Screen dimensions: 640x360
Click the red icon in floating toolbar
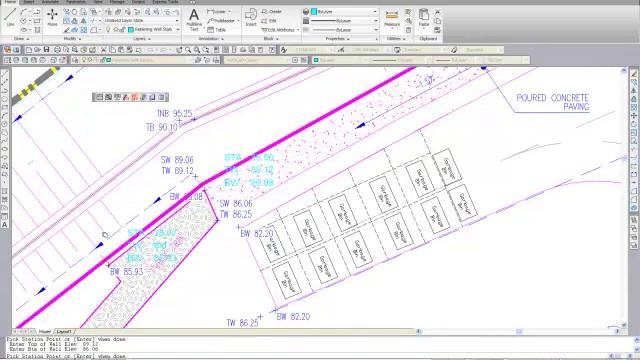pos(134,97)
